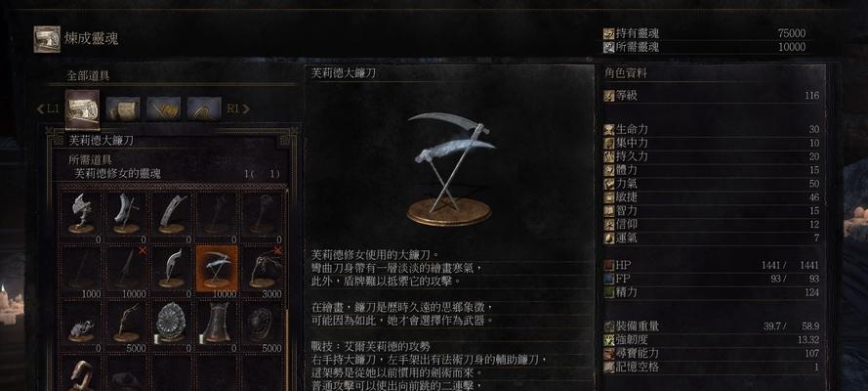Click the item list vertical scrollbar
868x391 pixels.
(287, 288)
